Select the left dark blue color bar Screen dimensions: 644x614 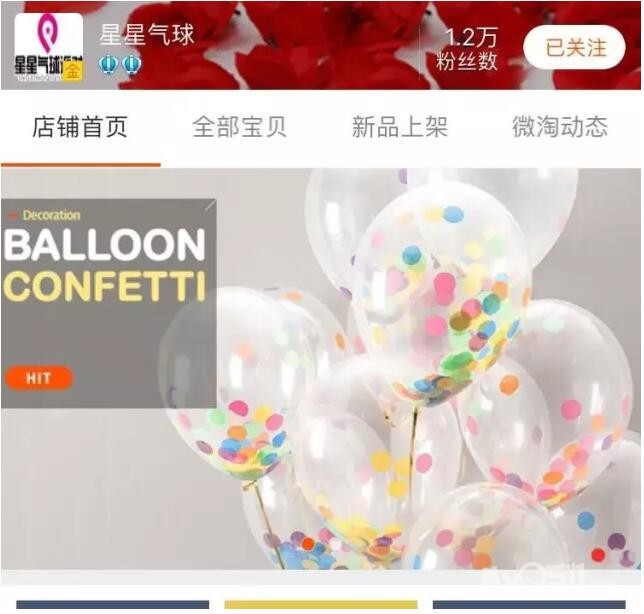(x=113, y=605)
